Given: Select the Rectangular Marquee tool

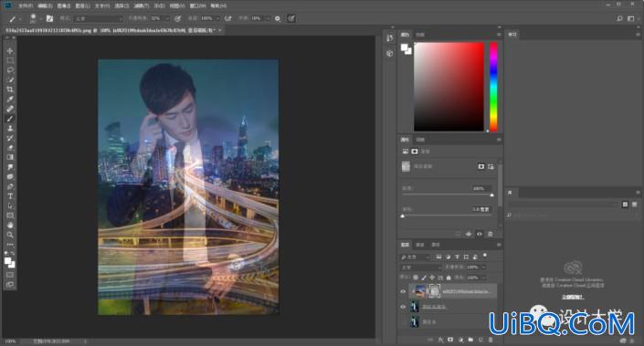Looking at the screenshot, I should pyautogui.click(x=10, y=60).
